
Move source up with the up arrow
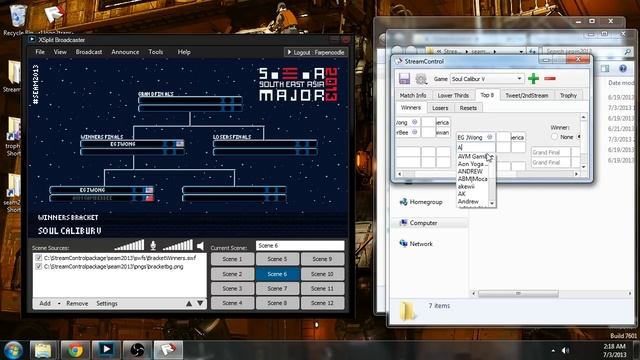tap(189, 303)
